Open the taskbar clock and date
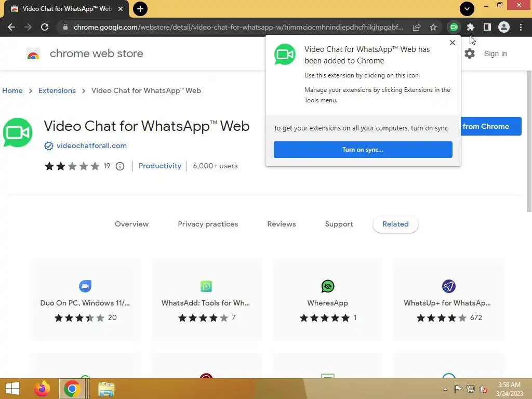The height and width of the screenshot is (399, 532). [x=509, y=389]
